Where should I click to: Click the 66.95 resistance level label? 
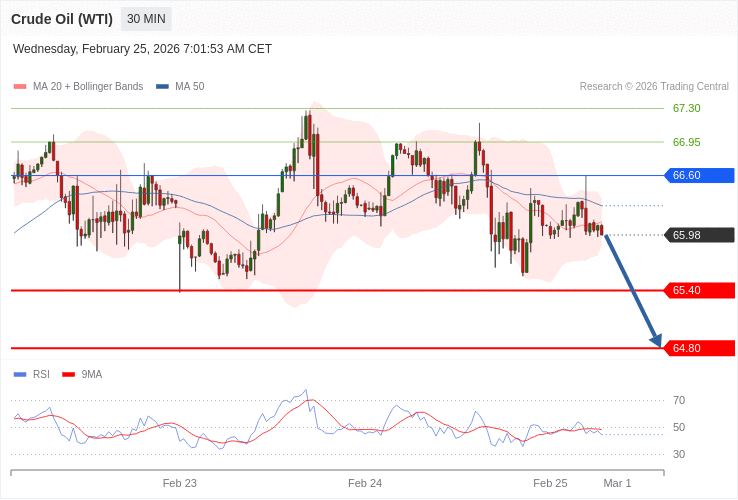[x=686, y=142]
